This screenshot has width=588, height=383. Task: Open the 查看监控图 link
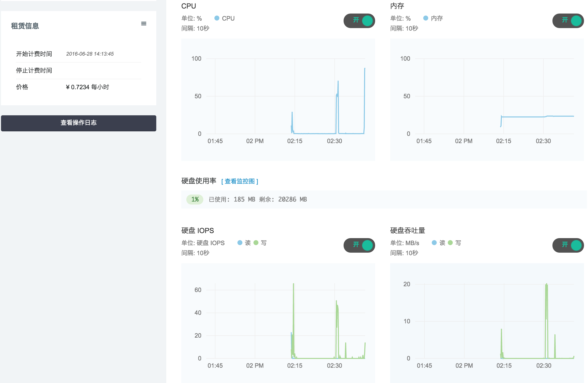coord(240,181)
